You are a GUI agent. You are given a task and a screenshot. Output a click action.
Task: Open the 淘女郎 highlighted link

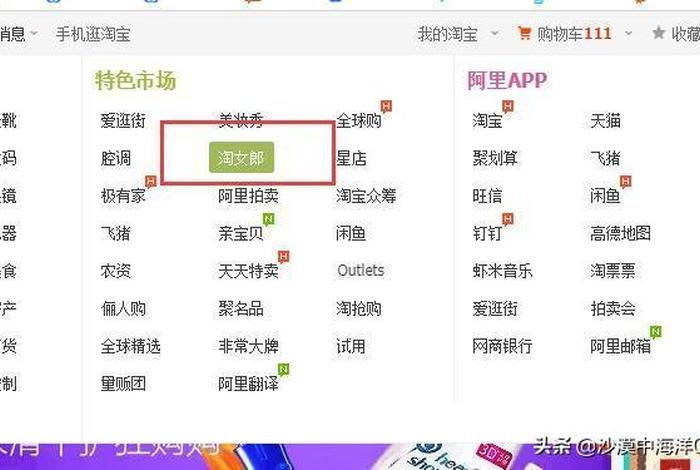pos(241,158)
